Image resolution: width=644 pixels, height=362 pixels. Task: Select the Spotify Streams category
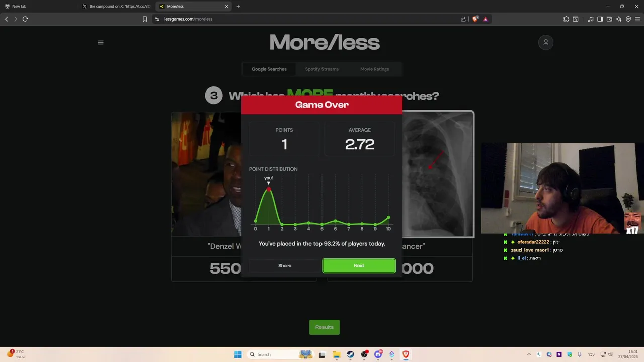322,69
